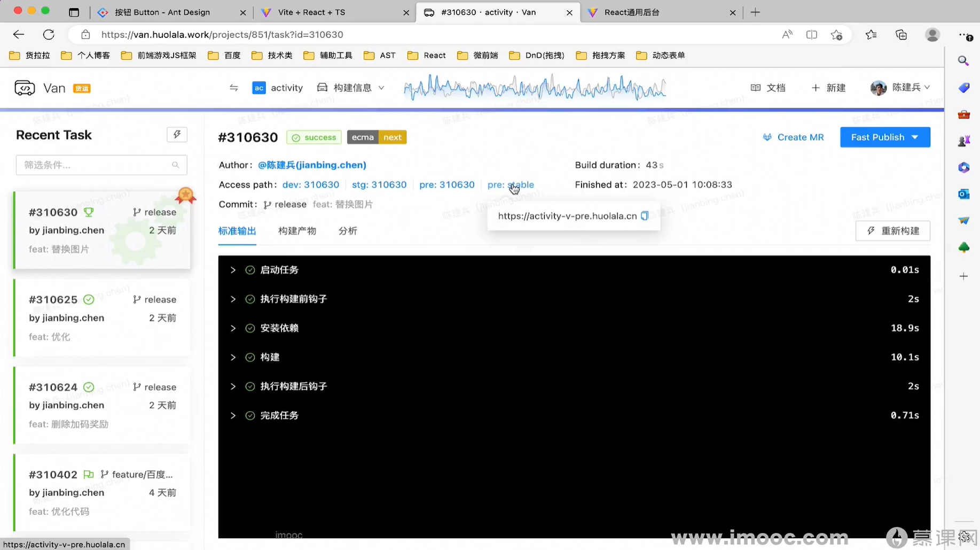Open the Edge sidebar games chess icon
980x550 pixels.
pos(963,141)
